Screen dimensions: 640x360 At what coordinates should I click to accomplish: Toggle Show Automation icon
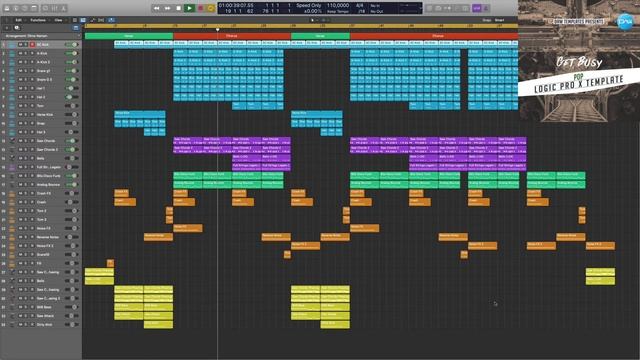pyautogui.click(x=93, y=20)
